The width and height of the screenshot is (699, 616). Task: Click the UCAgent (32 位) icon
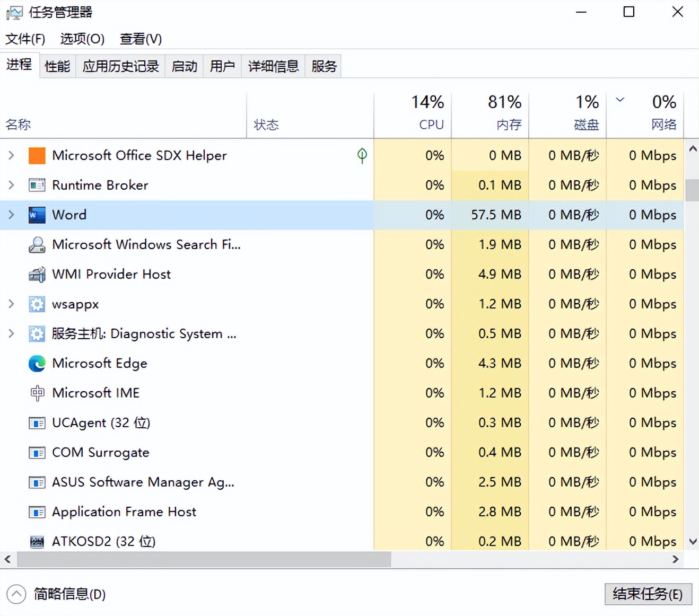pos(37,423)
